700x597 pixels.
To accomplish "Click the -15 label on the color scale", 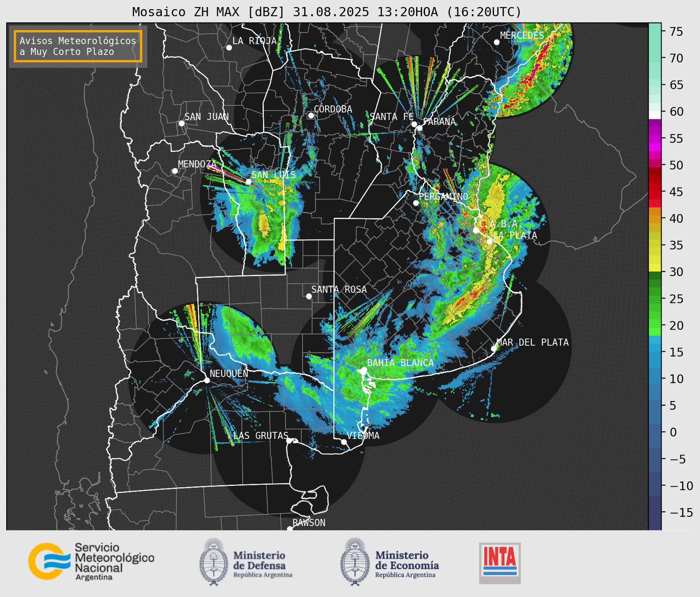I will coord(681,513).
